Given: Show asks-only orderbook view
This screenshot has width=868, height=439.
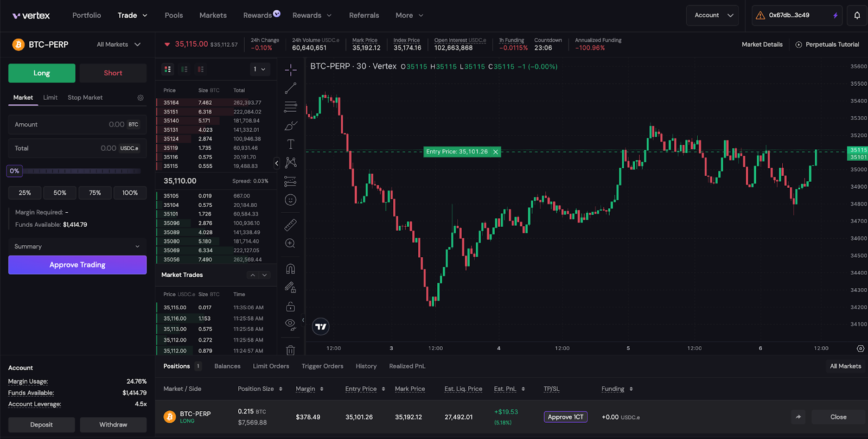Looking at the screenshot, I should 201,69.
